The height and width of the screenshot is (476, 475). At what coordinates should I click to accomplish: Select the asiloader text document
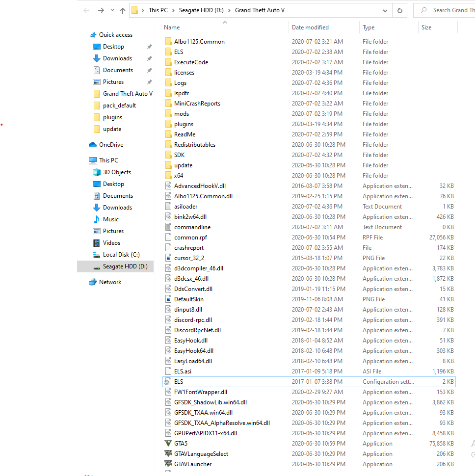(x=186, y=207)
